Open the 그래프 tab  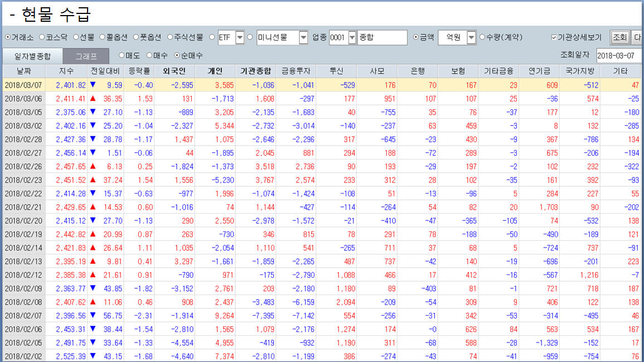(86, 56)
